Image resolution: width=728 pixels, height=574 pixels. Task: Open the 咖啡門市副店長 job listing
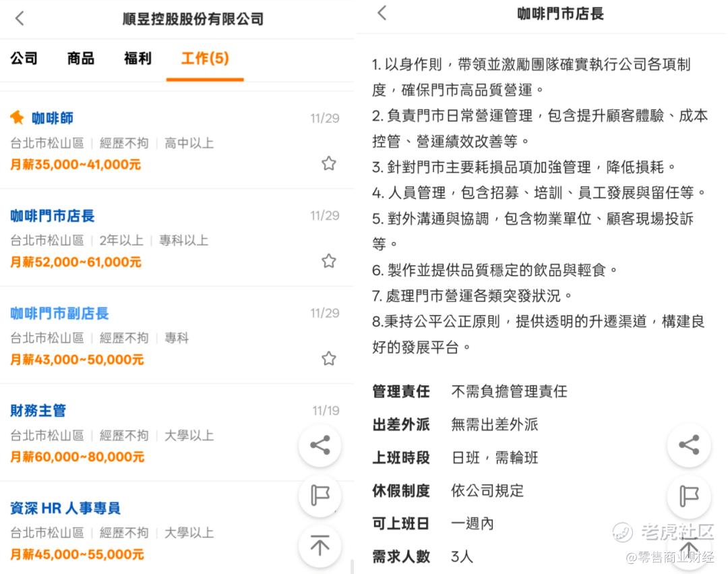(x=59, y=313)
